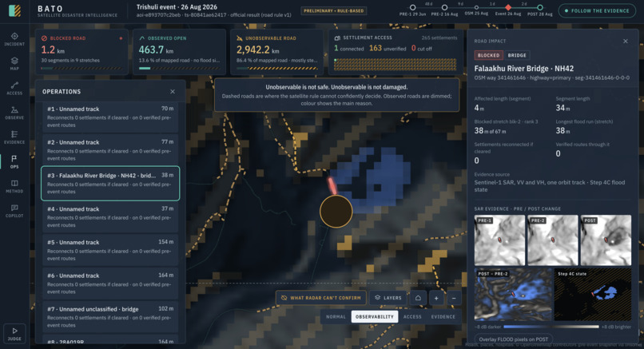Select operation #2 Unnamed track 77 m
The width and height of the screenshot is (644, 349).
110,150
